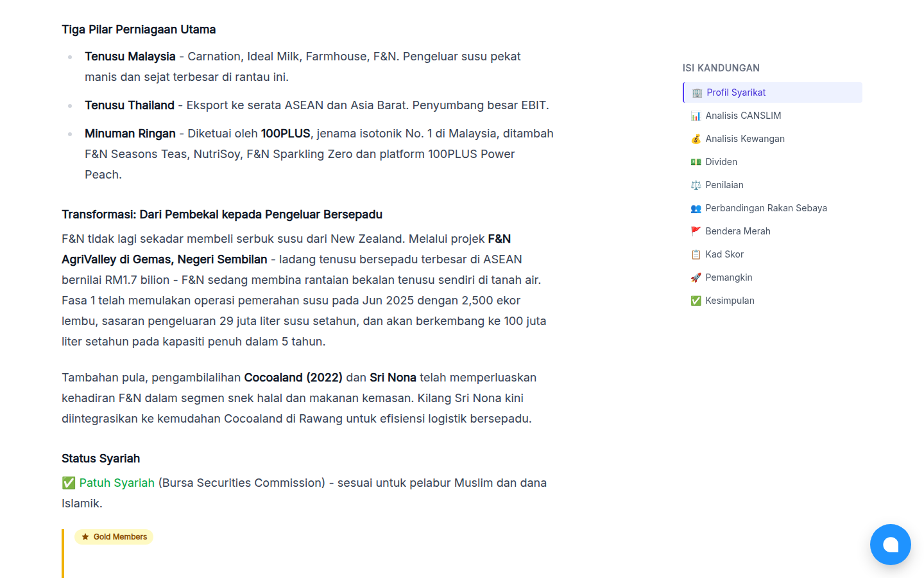Click the green checkmark icon beside Kesimpulan
The width and height of the screenshot is (924, 578).
click(x=696, y=301)
